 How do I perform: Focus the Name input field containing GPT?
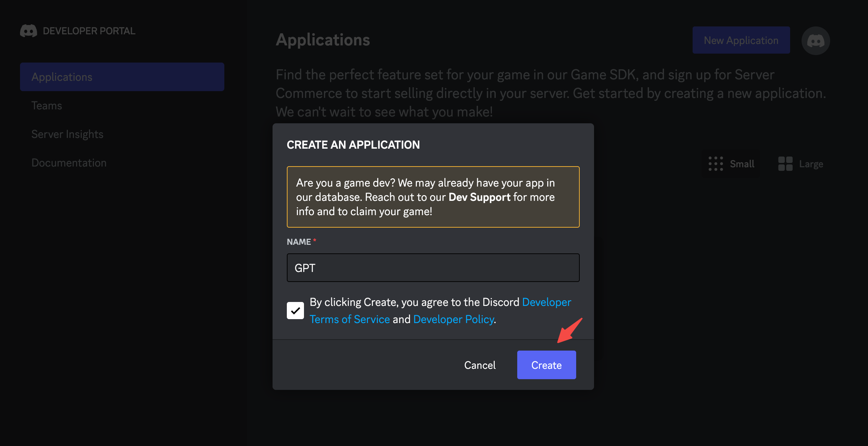[433, 268]
